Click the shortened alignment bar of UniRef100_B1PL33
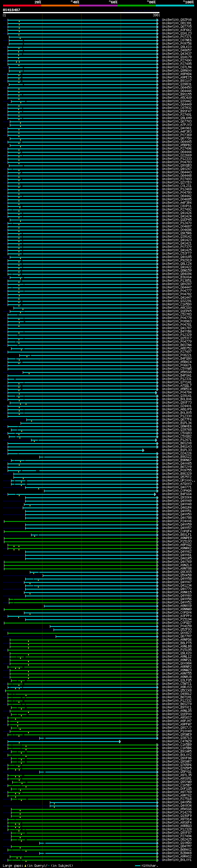This screenshot has height=868, width=197. pyautogui.click(x=76, y=450)
